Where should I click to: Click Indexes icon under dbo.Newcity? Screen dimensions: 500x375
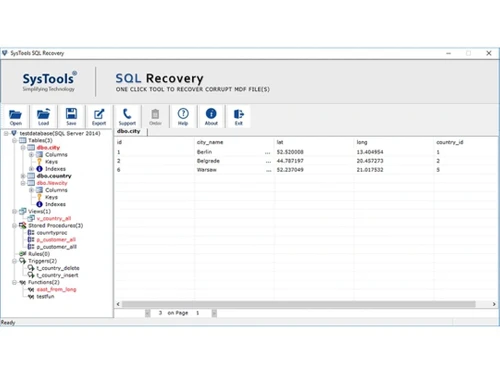(39, 204)
